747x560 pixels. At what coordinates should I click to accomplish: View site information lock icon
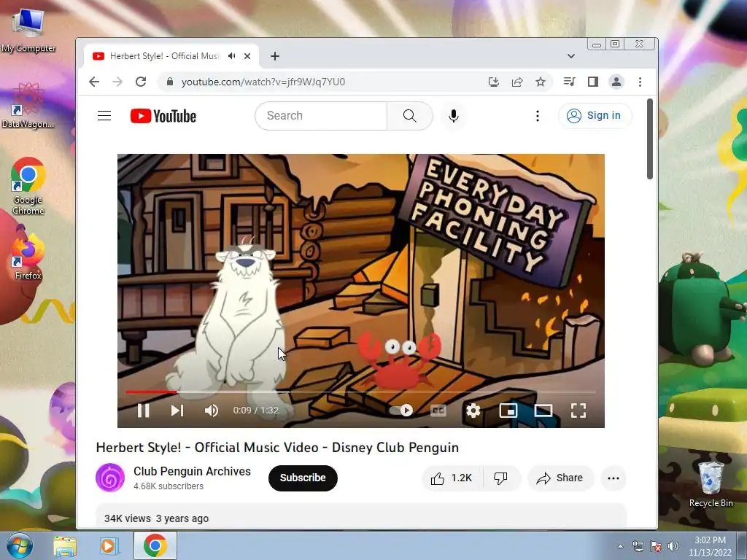169,82
